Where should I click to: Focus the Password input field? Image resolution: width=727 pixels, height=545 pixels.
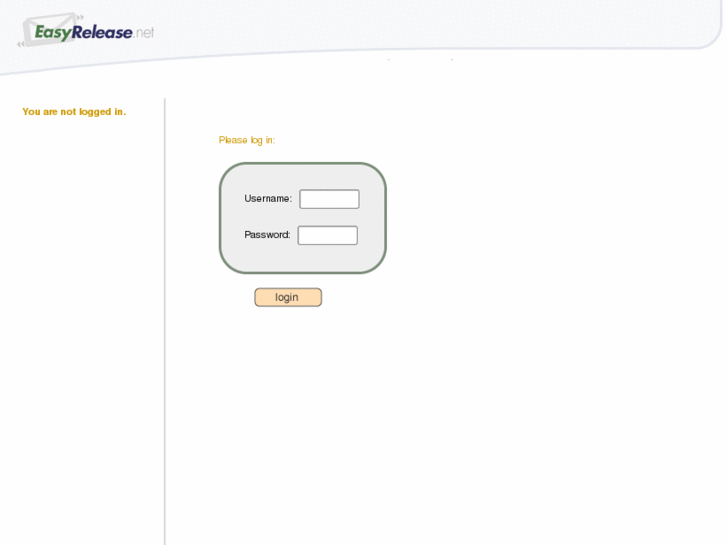tap(327, 235)
